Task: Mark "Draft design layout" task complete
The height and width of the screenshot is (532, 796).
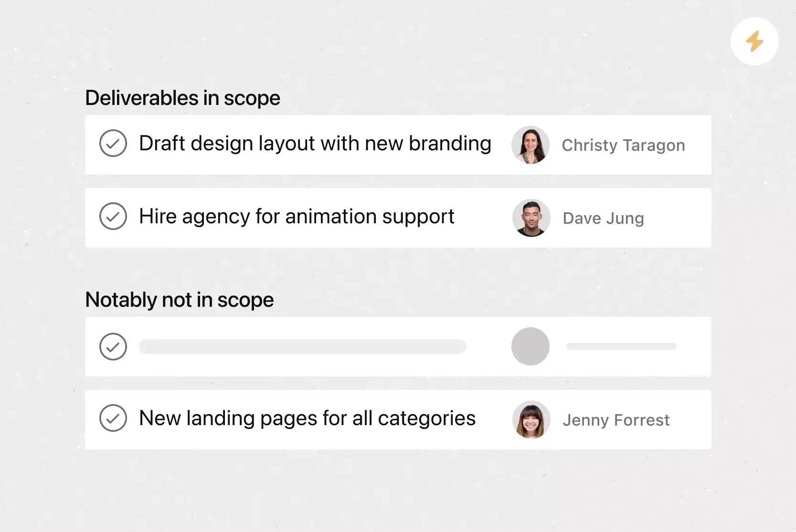Action: [113, 143]
